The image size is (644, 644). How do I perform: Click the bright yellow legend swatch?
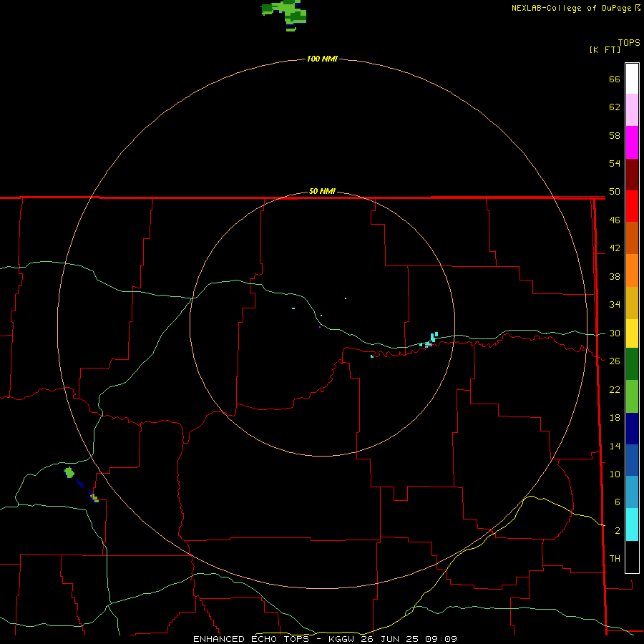coord(632,333)
